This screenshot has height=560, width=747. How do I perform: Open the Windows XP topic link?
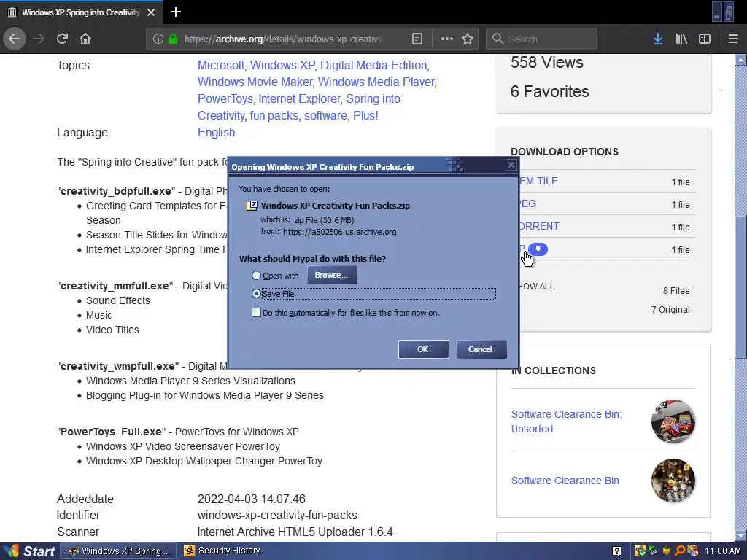click(x=282, y=65)
